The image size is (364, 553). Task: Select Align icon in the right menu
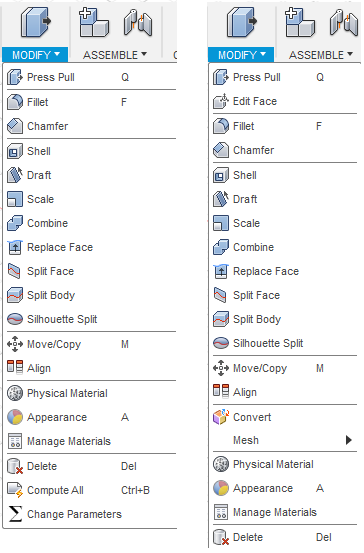221,392
